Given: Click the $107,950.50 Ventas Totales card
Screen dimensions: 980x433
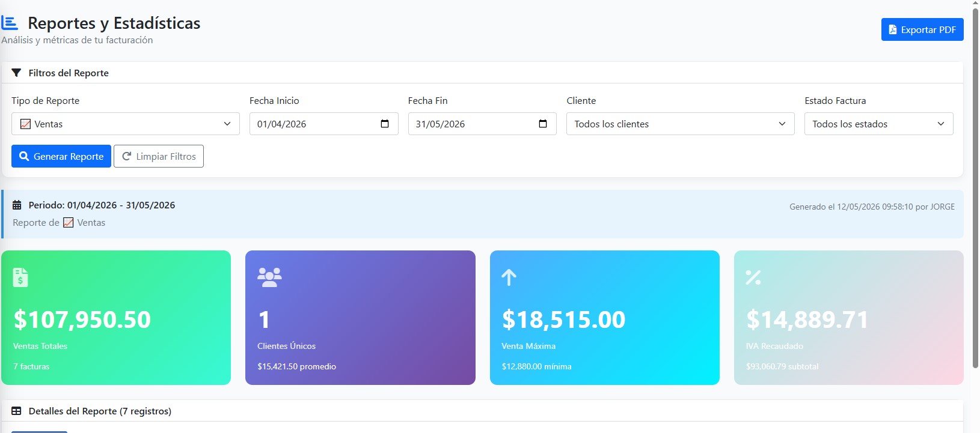Looking at the screenshot, I should tap(116, 318).
